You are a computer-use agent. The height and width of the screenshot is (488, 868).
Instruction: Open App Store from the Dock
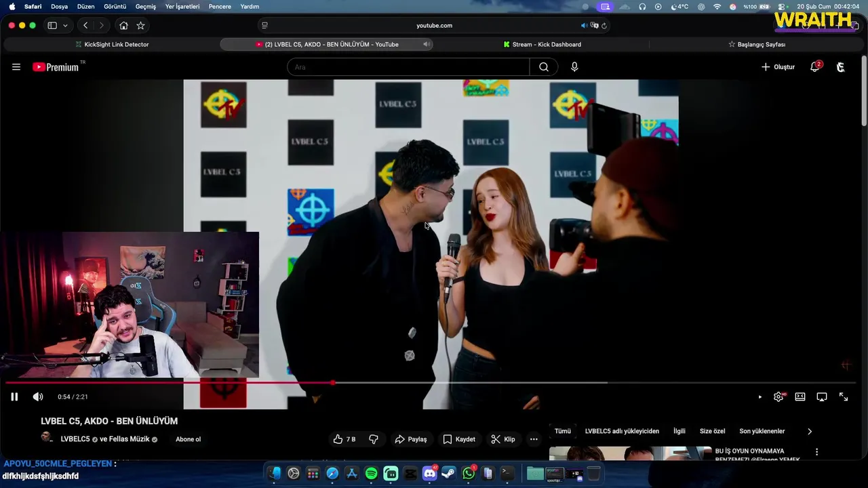click(352, 474)
